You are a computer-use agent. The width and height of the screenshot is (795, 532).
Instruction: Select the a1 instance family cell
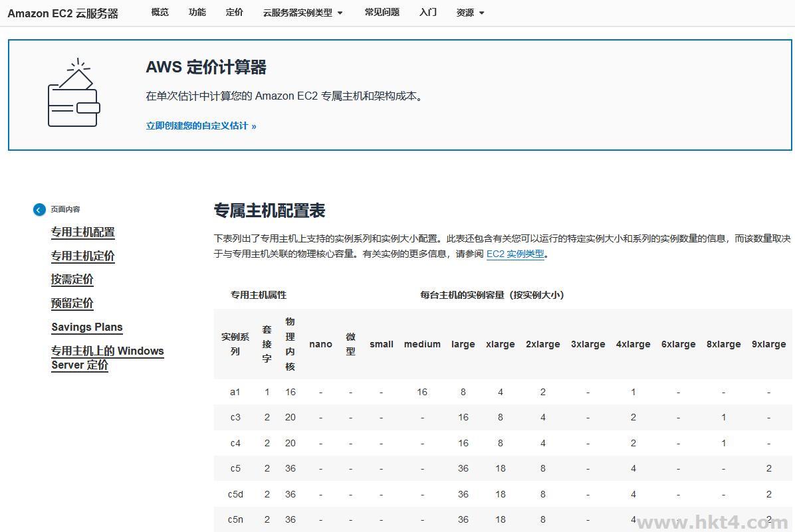235,392
